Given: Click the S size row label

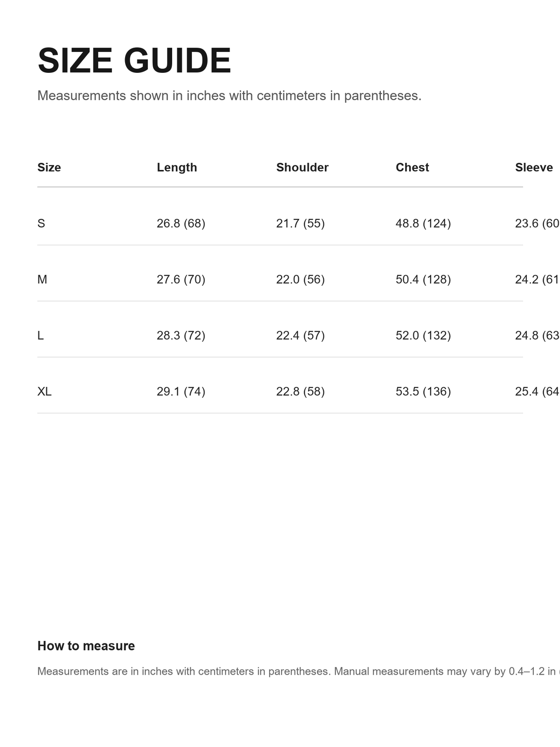Looking at the screenshot, I should (x=41, y=223).
